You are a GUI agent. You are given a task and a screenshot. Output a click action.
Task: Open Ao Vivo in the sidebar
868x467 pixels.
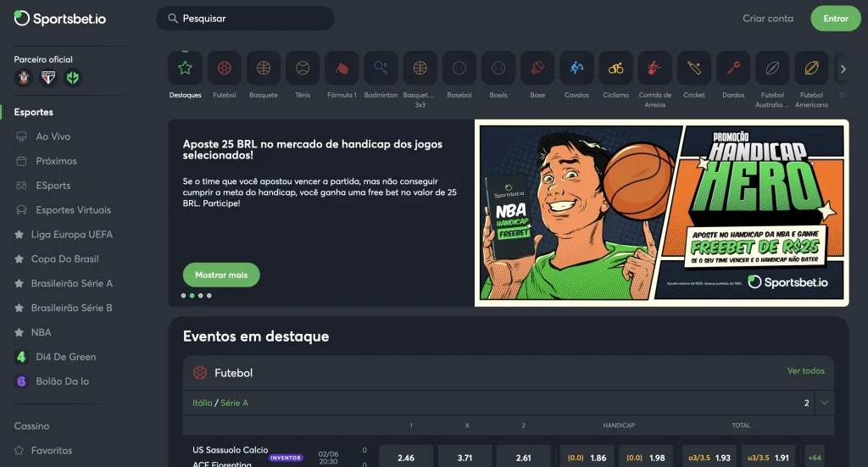[53, 136]
